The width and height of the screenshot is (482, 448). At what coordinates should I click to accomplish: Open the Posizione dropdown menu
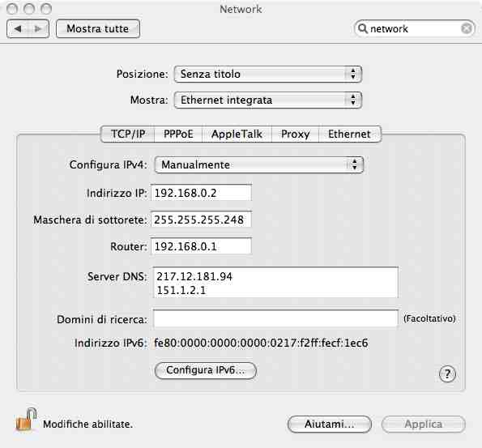pos(268,74)
